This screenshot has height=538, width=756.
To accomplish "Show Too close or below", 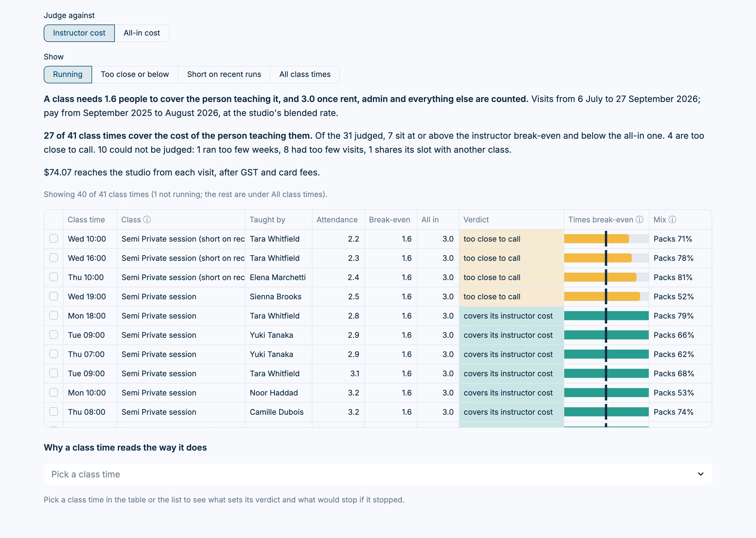I will 135,75.
